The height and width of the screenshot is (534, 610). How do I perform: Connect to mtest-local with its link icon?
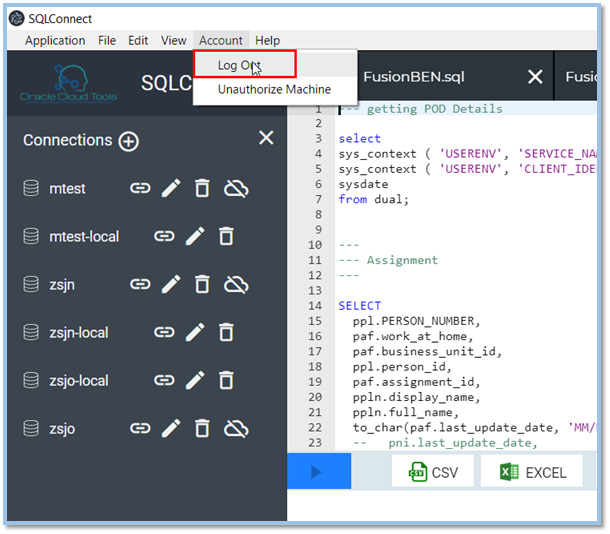164,236
